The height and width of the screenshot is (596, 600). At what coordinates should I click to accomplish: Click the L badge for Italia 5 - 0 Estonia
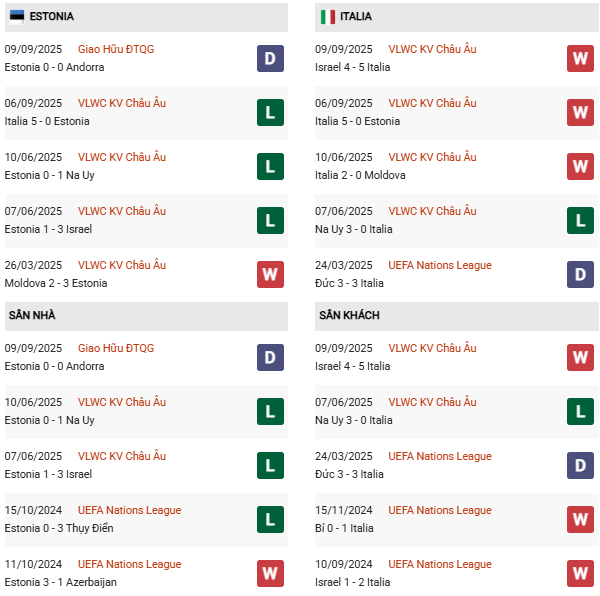coord(270,112)
